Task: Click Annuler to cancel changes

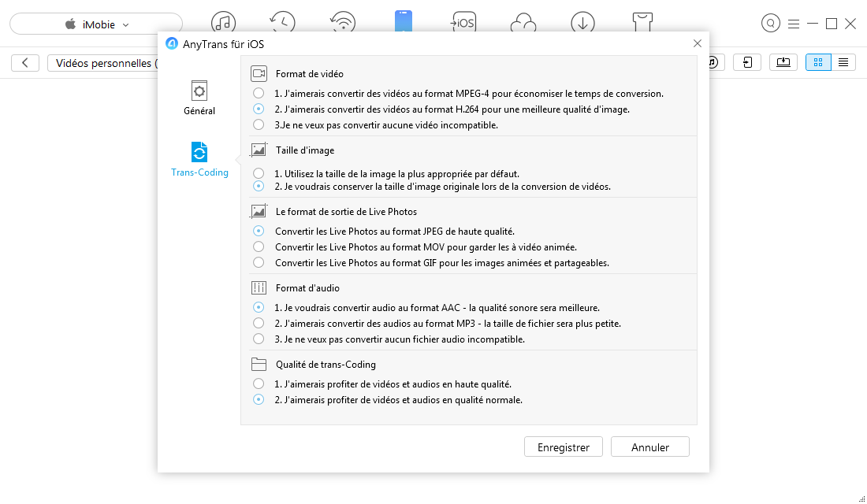Action: click(649, 447)
